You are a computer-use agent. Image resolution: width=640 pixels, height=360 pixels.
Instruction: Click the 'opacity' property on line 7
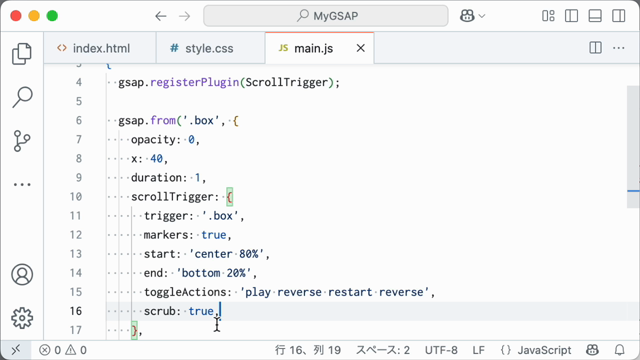tap(153, 140)
